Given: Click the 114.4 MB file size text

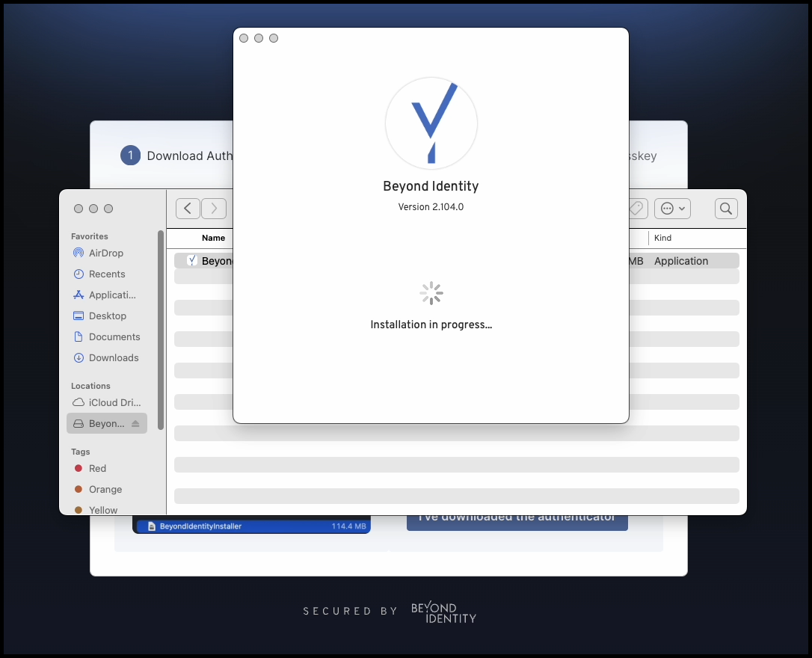Looking at the screenshot, I should (x=348, y=526).
